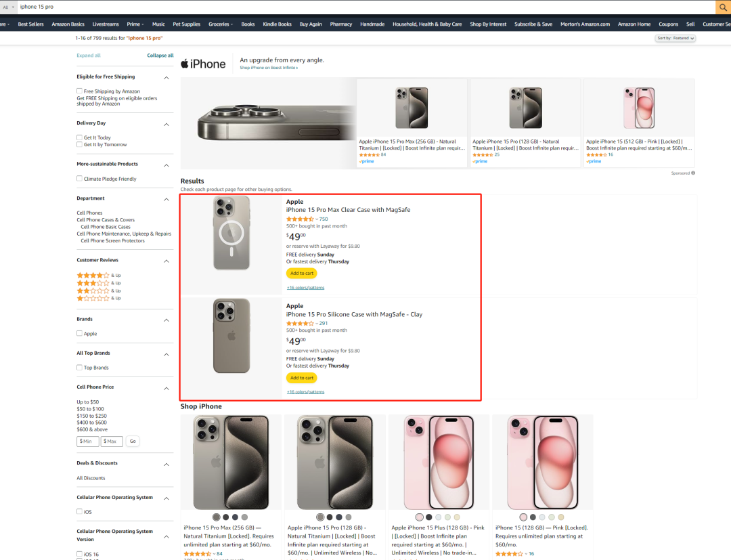The height and width of the screenshot is (560, 731).
Task: Open the Sort by Featured dropdown
Action: click(x=675, y=38)
